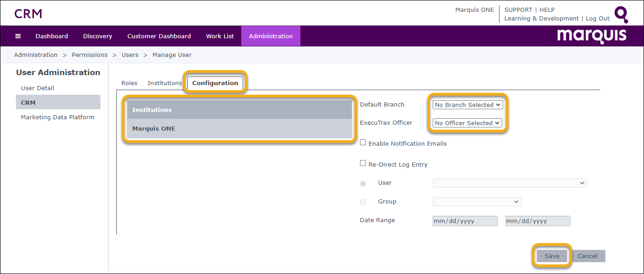Click Users in the breadcrumb
This screenshot has width=644, height=274.
pyautogui.click(x=130, y=55)
